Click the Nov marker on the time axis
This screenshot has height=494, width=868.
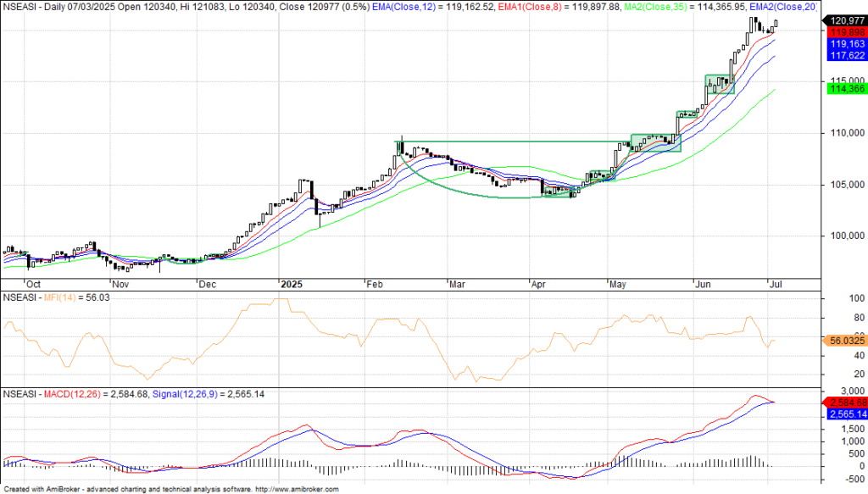pos(121,286)
